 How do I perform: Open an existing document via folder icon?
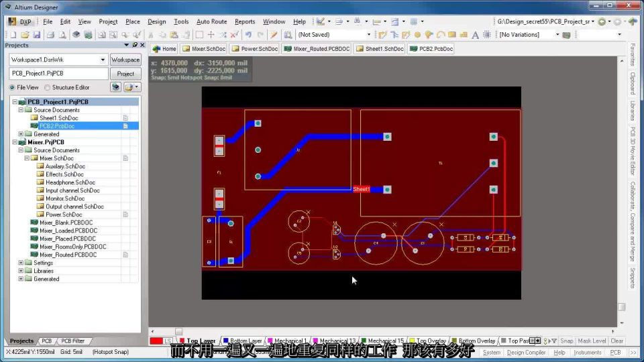click(25, 35)
